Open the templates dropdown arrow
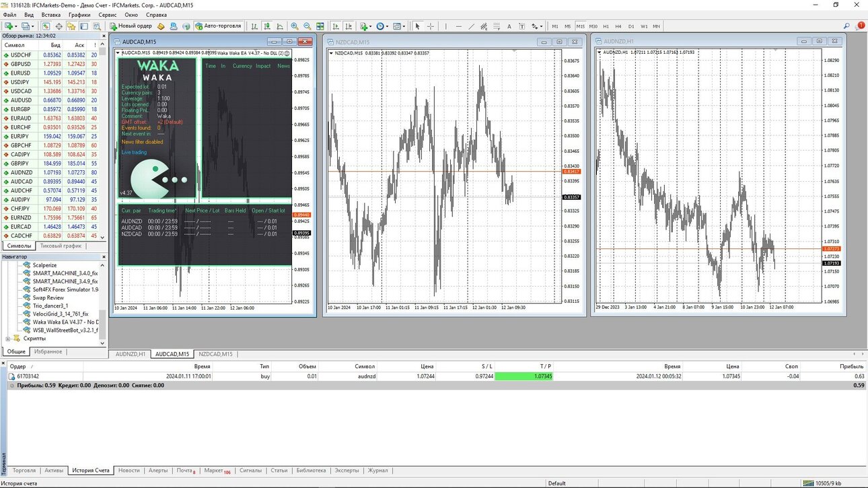This screenshot has height=488, width=868. pyautogui.click(x=404, y=26)
